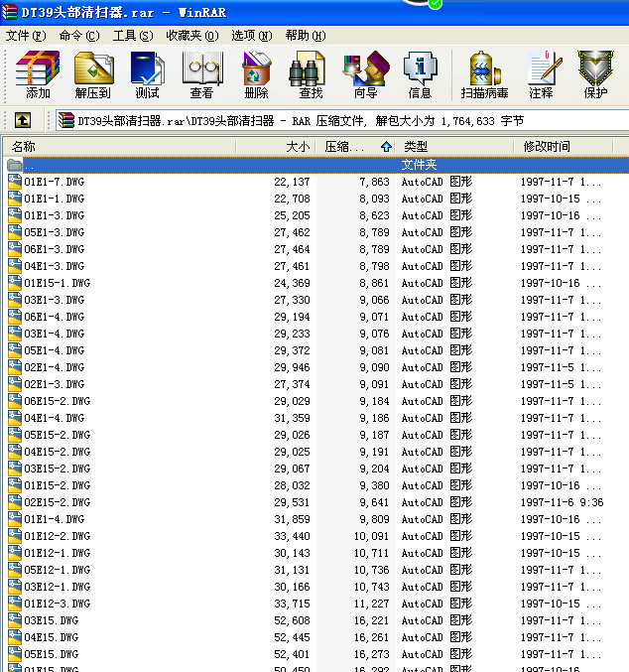
Task: Select file 01E15-2.DWG
Action: (x=57, y=485)
